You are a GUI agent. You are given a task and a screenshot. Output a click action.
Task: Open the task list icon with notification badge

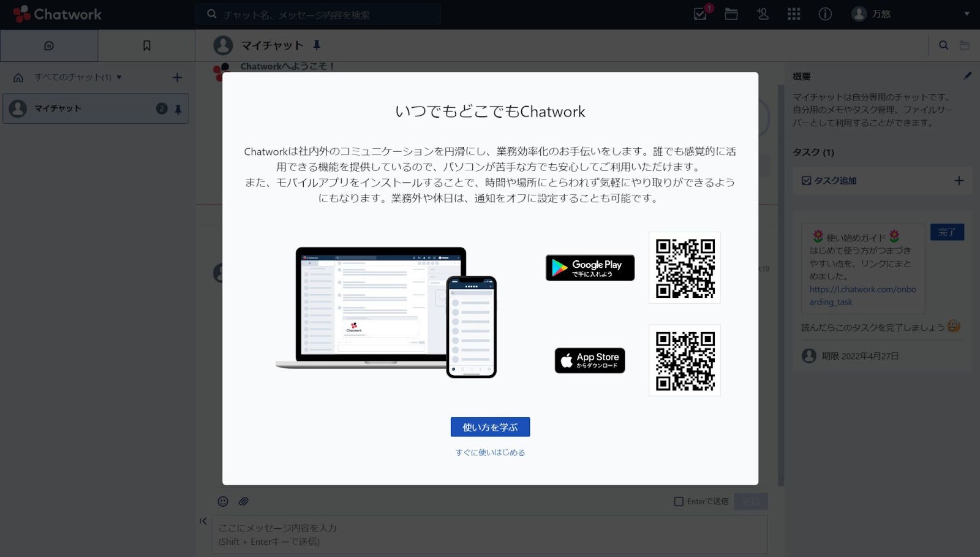tap(700, 13)
